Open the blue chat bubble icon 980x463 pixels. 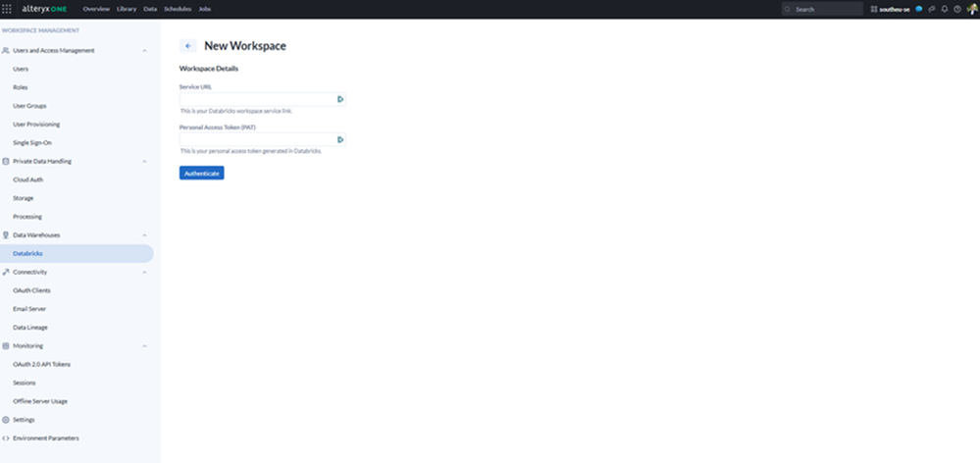tap(919, 10)
